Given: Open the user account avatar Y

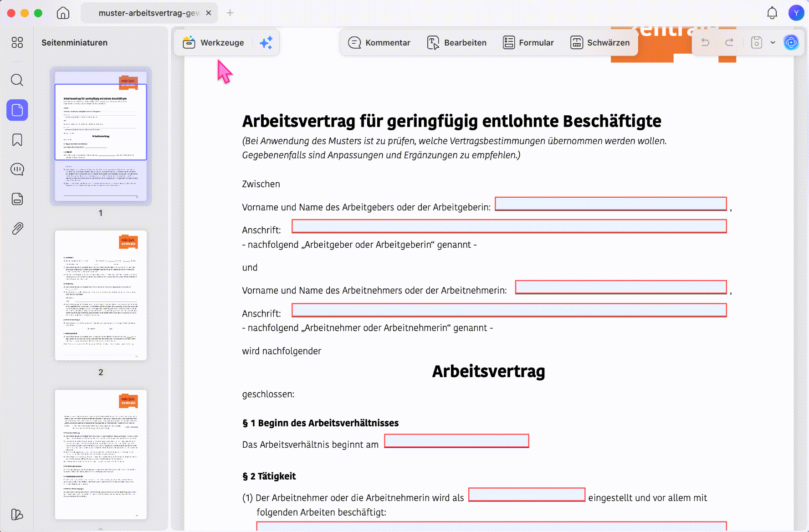Looking at the screenshot, I should [796, 13].
